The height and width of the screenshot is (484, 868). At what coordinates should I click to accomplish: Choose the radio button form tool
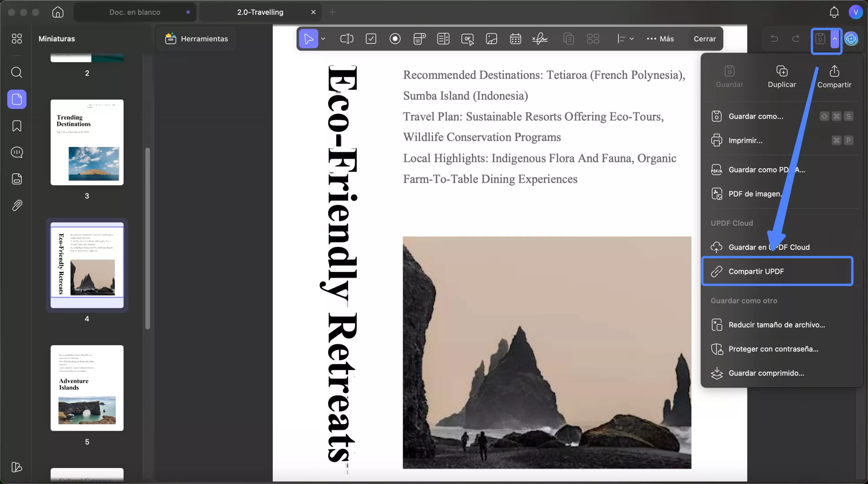click(395, 39)
